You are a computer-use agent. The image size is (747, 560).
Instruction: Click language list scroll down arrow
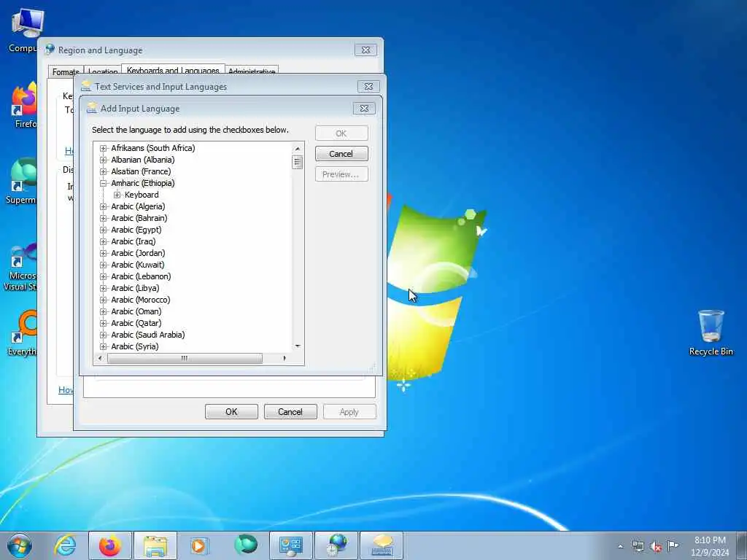coord(298,346)
